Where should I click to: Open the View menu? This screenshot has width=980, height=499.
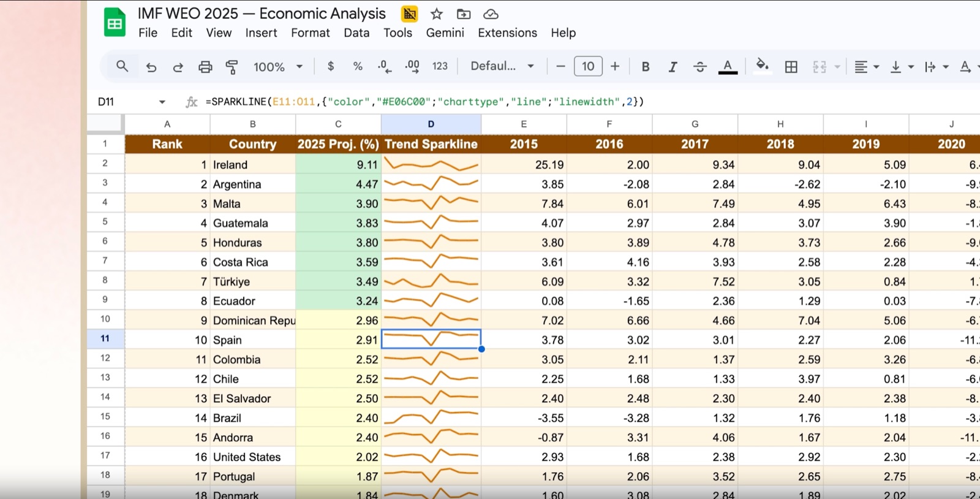219,33
